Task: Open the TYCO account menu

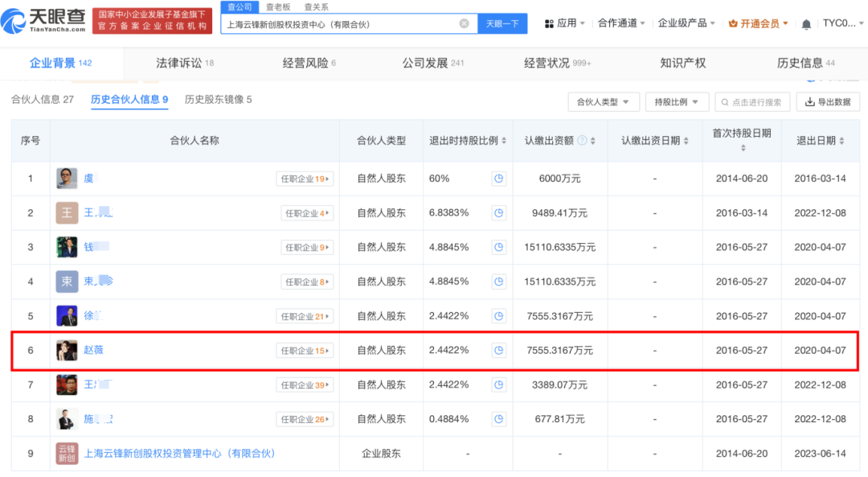Action: (842, 23)
